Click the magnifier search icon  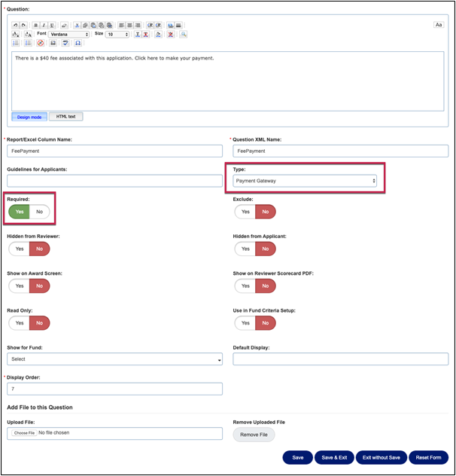click(183, 34)
